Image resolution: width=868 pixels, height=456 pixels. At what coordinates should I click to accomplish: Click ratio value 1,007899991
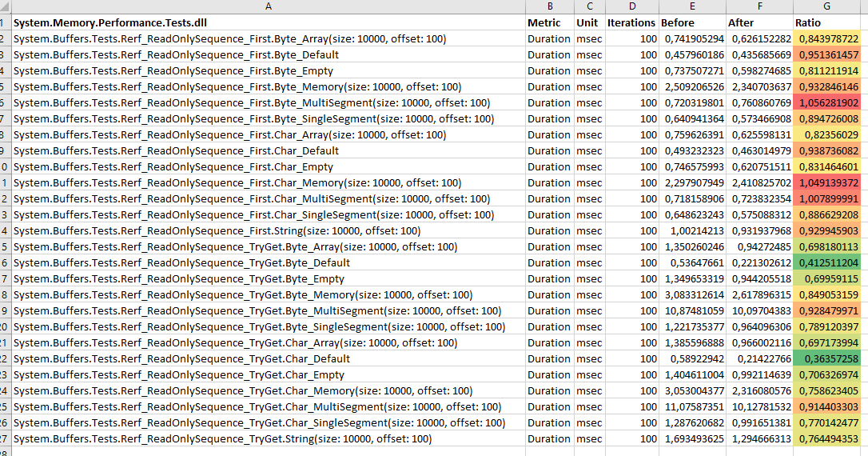click(x=827, y=199)
